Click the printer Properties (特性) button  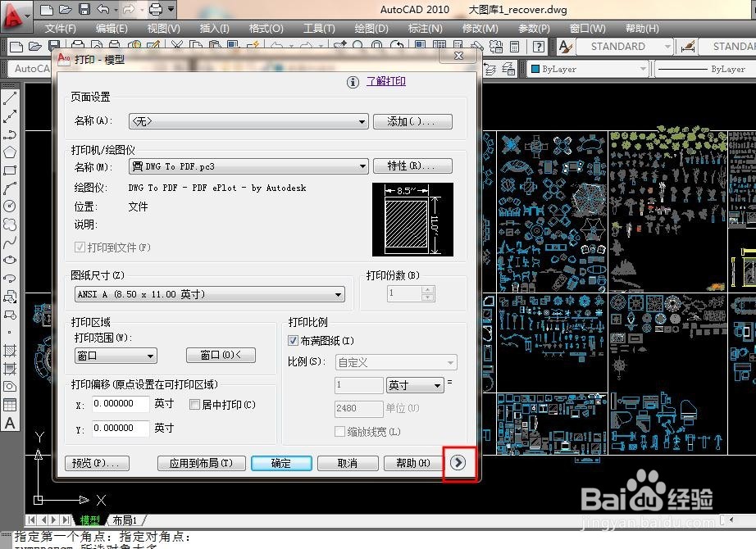pos(412,166)
